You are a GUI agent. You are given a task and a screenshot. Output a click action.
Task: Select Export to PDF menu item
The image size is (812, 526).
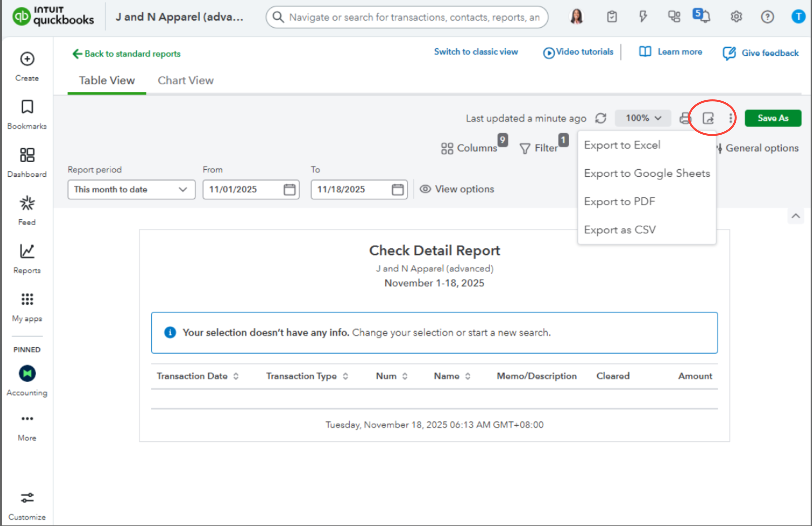(x=619, y=201)
